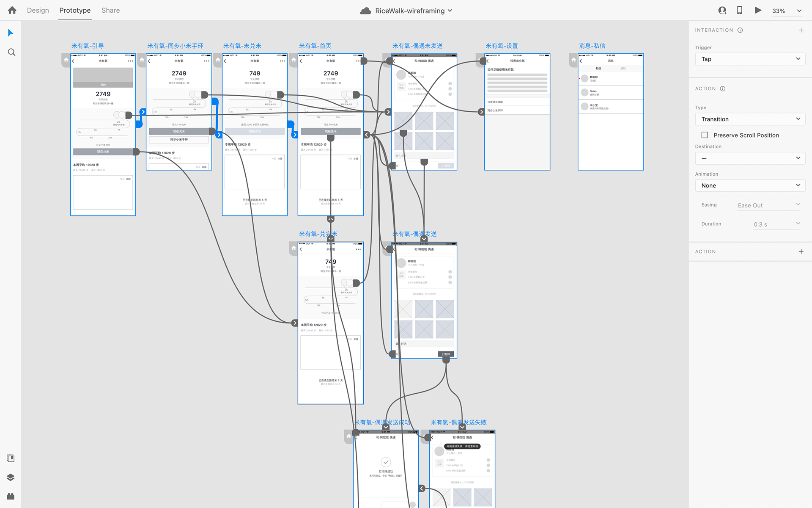Go to the Home screen icon
The height and width of the screenshot is (508, 812).
[x=12, y=10]
